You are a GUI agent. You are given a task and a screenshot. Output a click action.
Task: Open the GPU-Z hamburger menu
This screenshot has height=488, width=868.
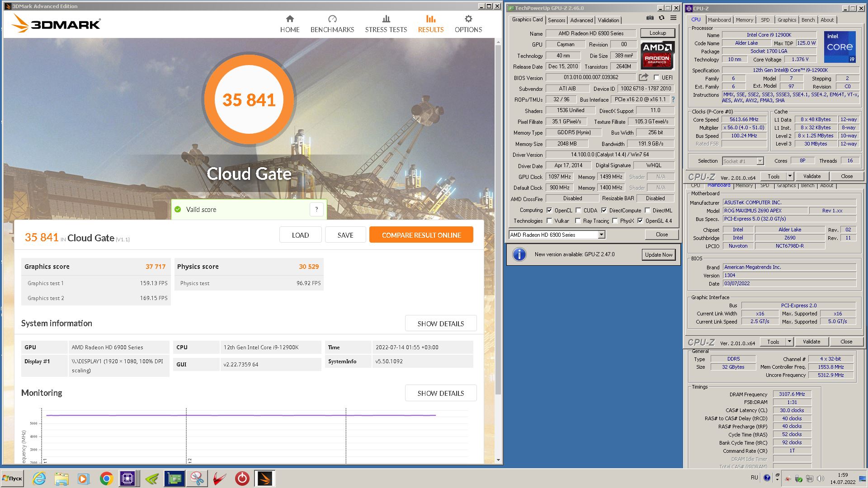pos(673,18)
